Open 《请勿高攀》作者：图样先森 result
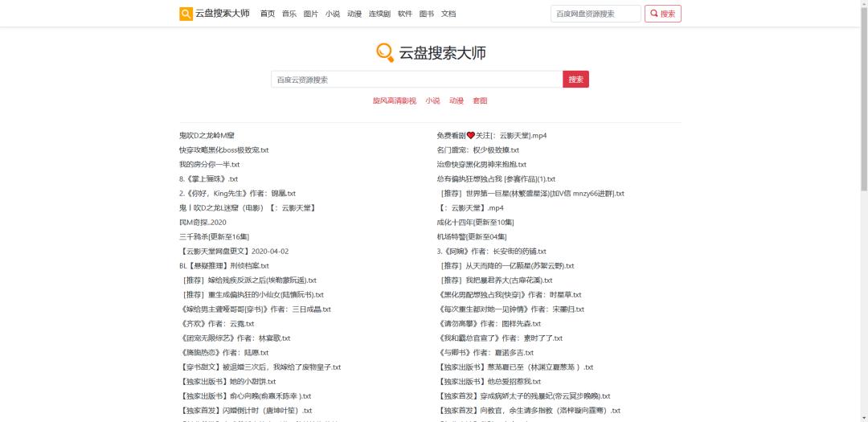Image resolution: width=868 pixels, height=422 pixels. coord(489,323)
